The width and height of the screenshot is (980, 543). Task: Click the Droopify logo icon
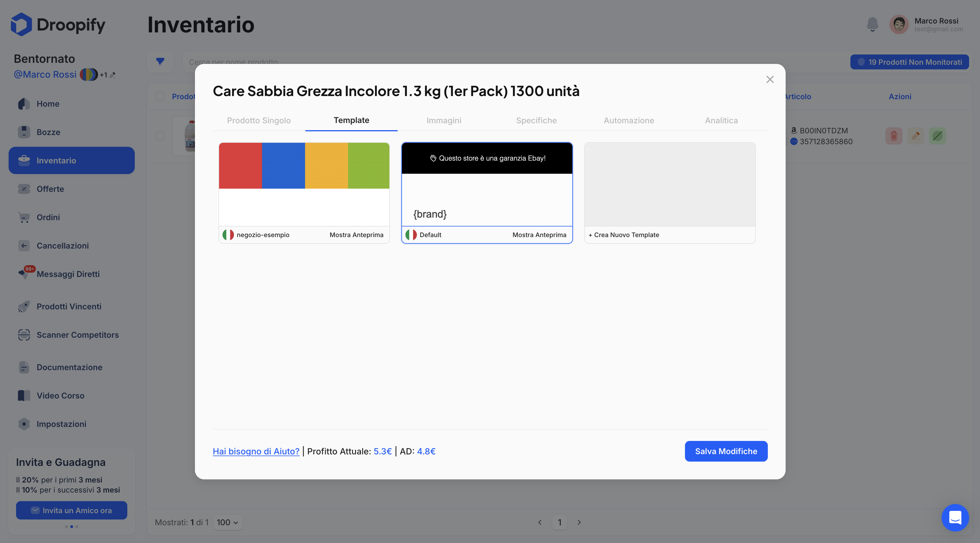[21, 24]
